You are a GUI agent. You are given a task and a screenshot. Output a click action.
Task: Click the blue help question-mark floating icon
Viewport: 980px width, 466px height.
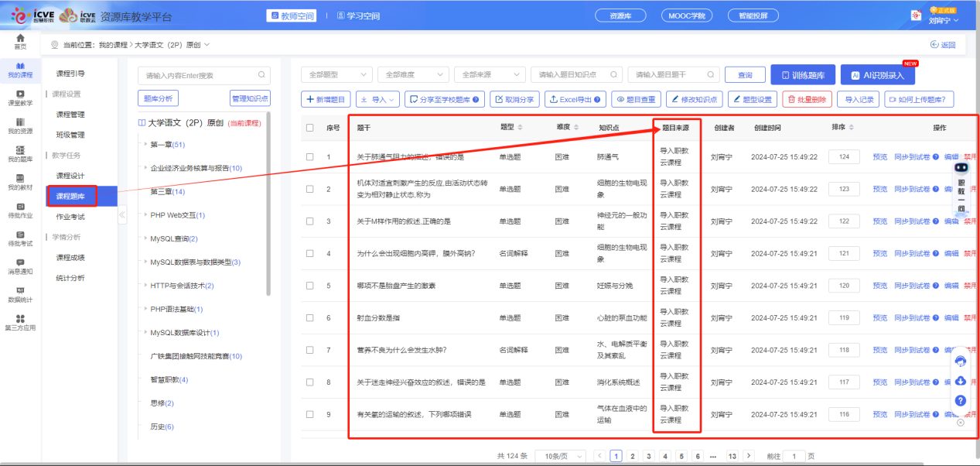pyautogui.click(x=961, y=400)
